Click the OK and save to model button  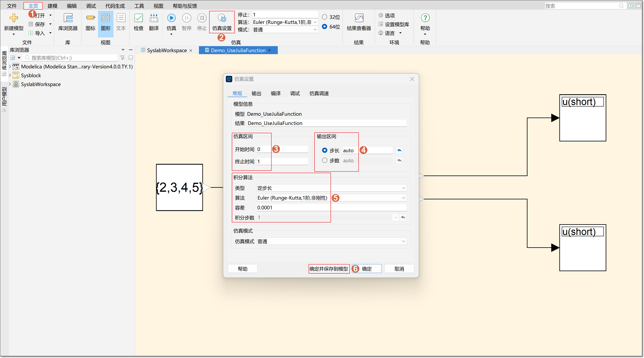[329, 269]
